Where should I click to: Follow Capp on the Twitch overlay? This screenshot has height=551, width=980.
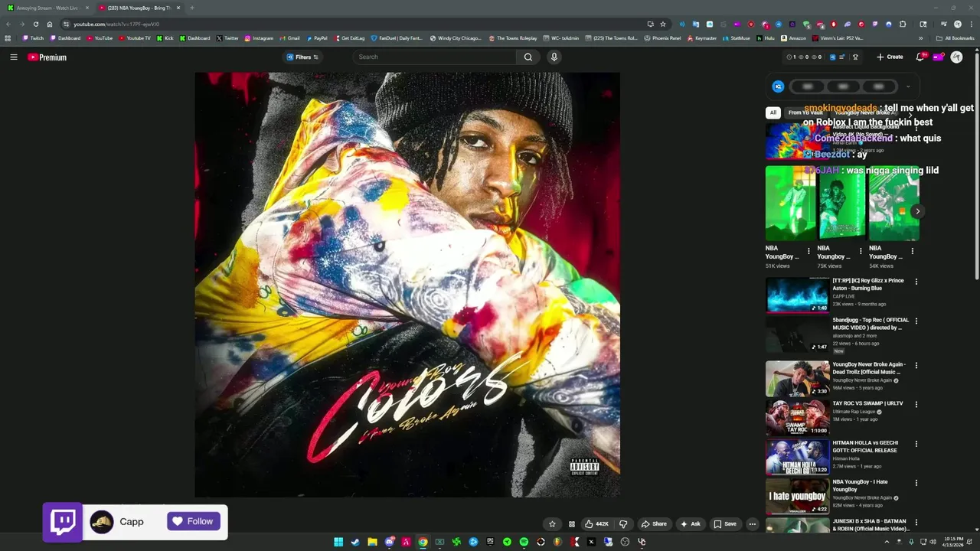pyautogui.click(x=194, y=521)
